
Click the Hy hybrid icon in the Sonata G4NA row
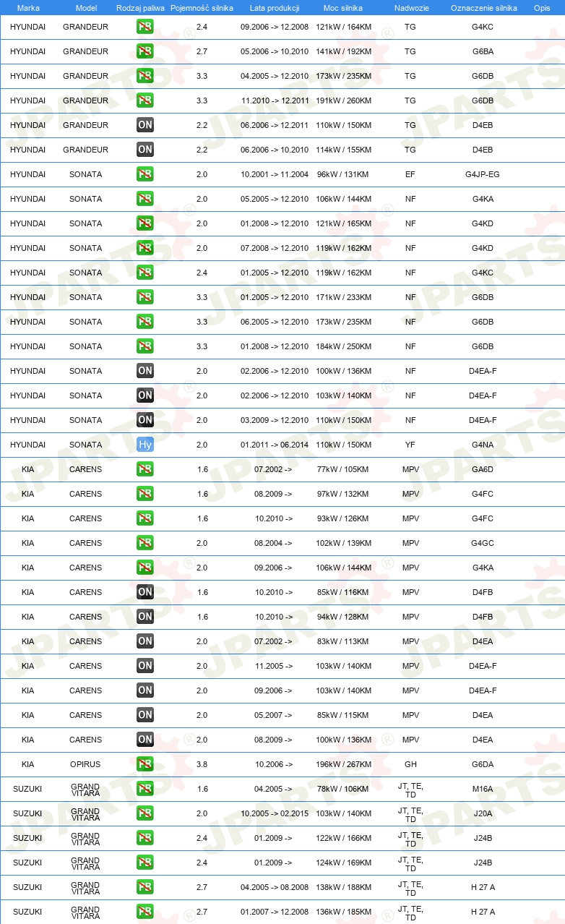click(x=145, y=445)
